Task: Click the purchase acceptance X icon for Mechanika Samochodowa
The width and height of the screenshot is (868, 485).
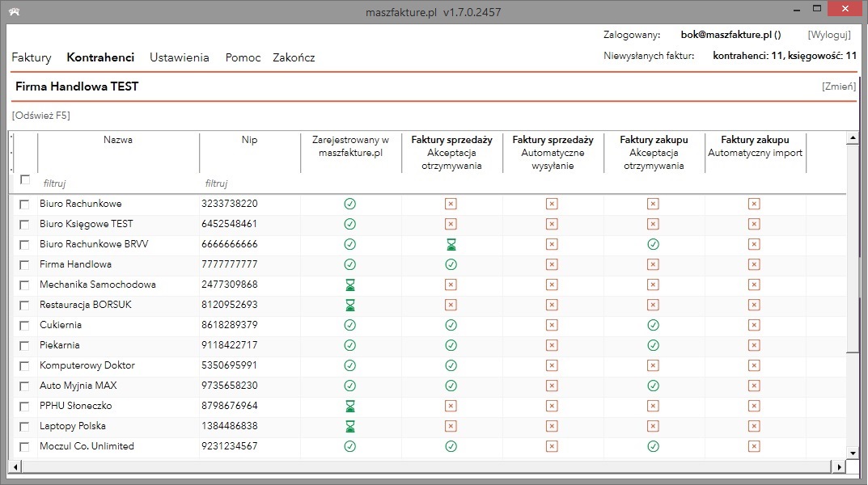Action: tap(653, 285)
